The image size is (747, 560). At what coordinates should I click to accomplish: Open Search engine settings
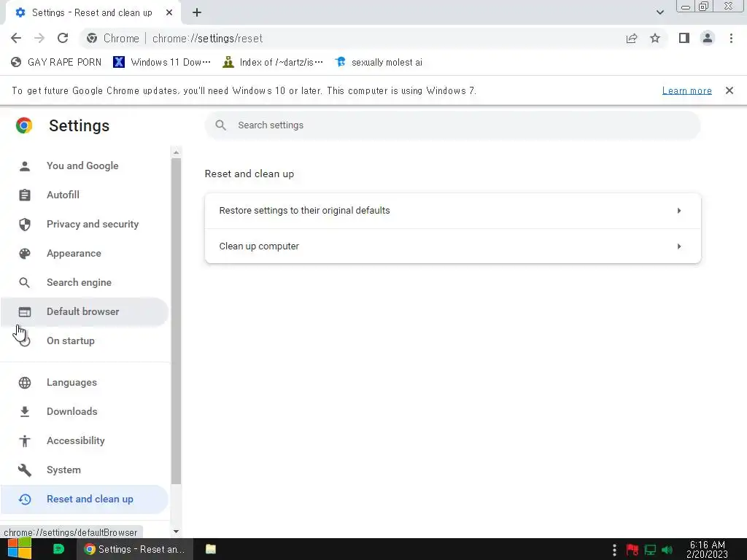pyautogui.click(x=85, y=282)
